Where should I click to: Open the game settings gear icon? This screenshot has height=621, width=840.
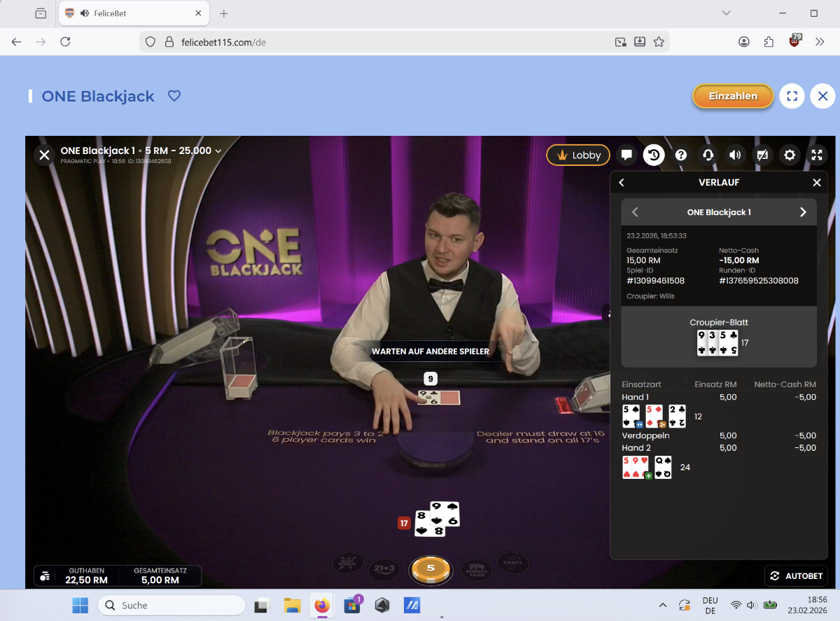pos(790,155)
